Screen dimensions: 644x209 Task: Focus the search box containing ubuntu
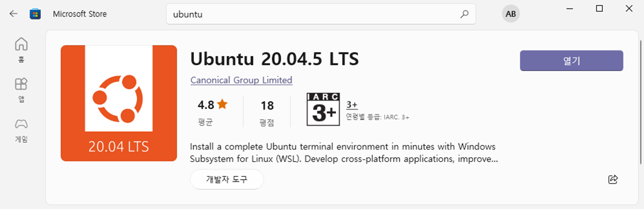pyautogui.click(x=321, y=14)
